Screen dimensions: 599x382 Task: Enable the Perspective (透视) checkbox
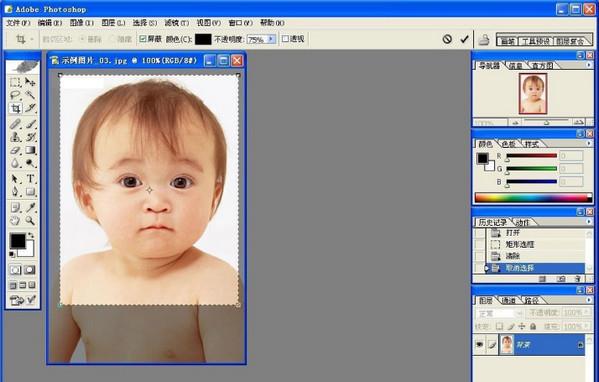(x=285, y=39)
